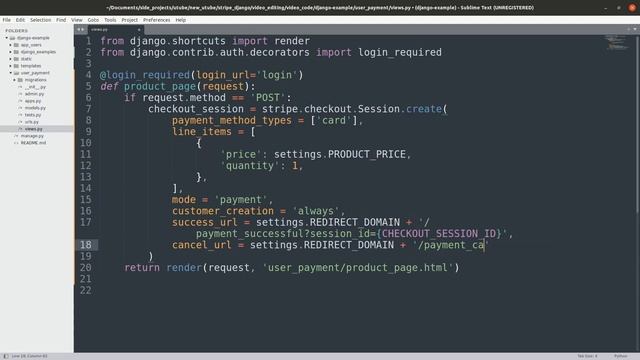640x360 pixels.
Task: Open models.py in the sidebar
Action: [35, 108]
